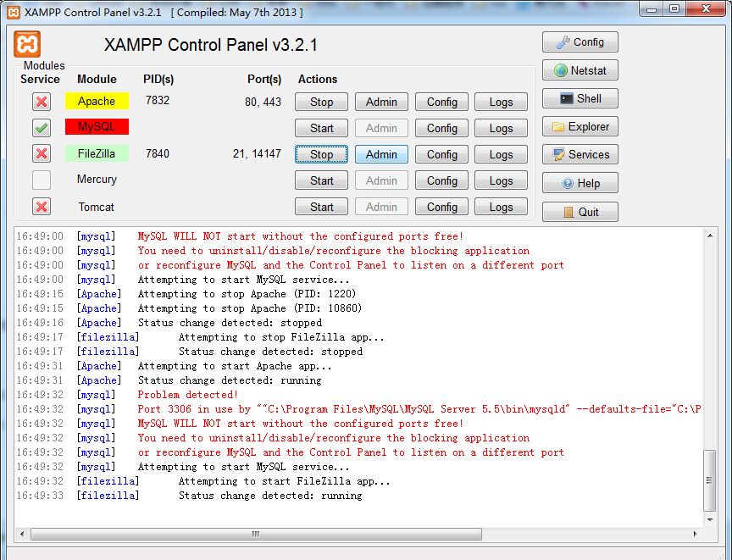
Task: View FileZilla Logs
Action: point(501,154)
